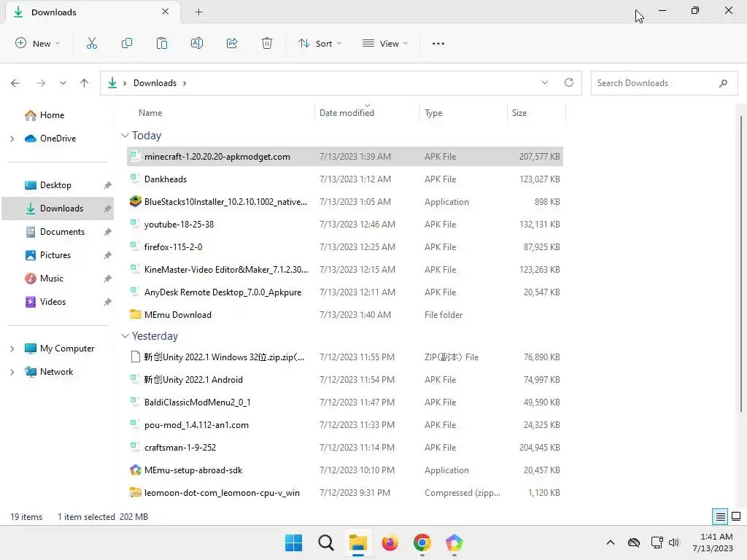This screenshot has width=747, height=560.
Task: Select Music in navigation pane
Action: (x=52, y=279)
